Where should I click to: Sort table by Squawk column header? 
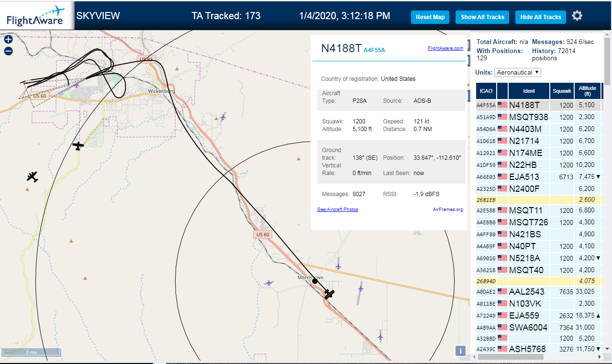coord(562,91)
